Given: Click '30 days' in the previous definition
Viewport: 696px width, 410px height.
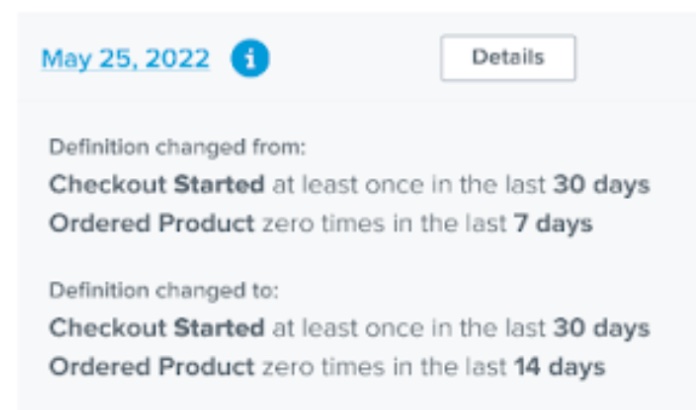Looking at the screenshot, I should tap(602, 185).
